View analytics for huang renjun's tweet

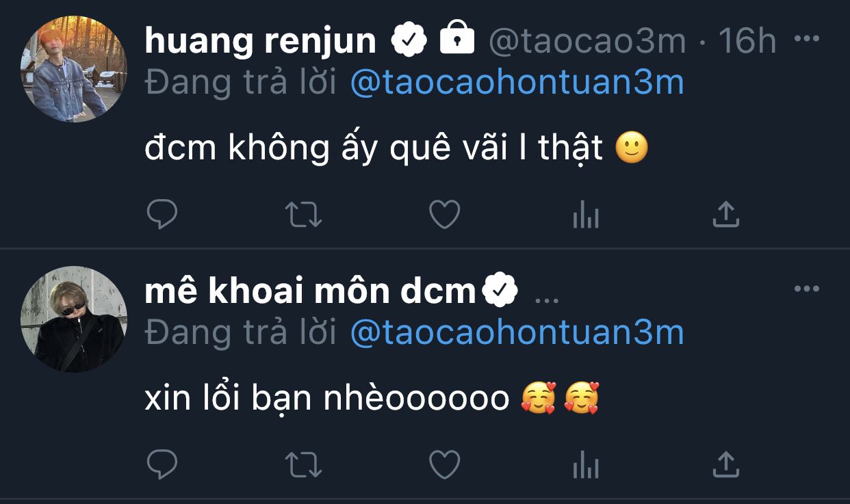coord(585,217)
